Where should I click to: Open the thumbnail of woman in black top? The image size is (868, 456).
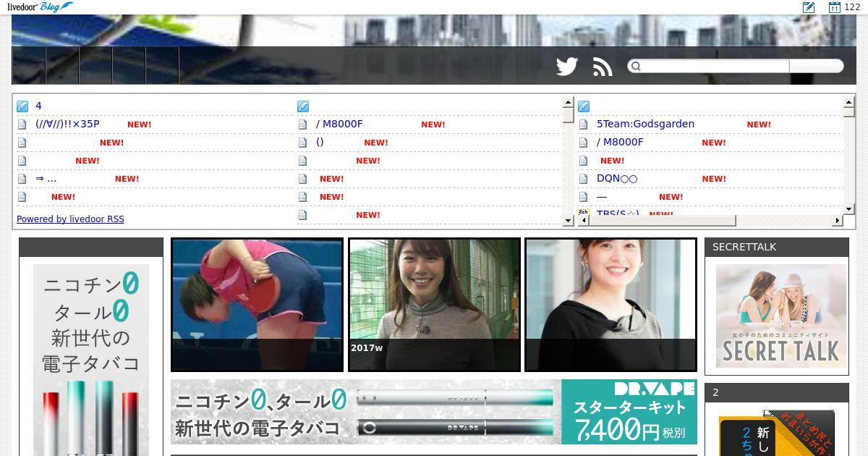click(610, 305)
